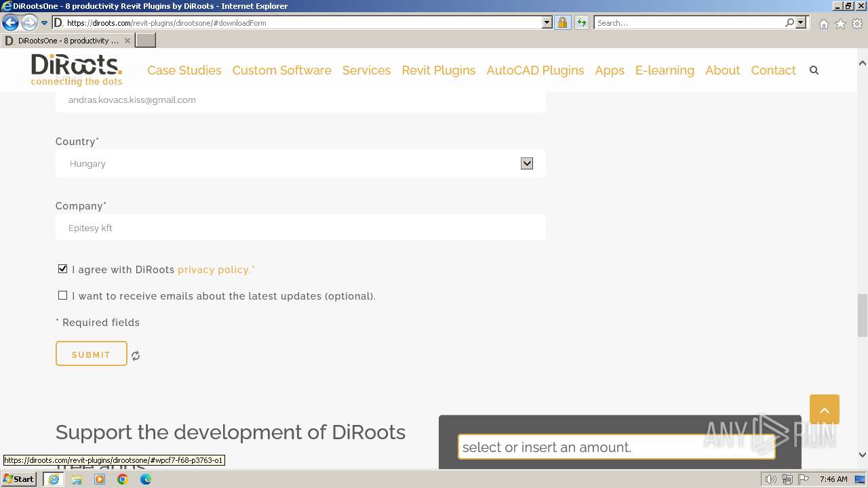Click the Required fields note
This screenshot has width=868, height=488.
(x=98, y=323)
